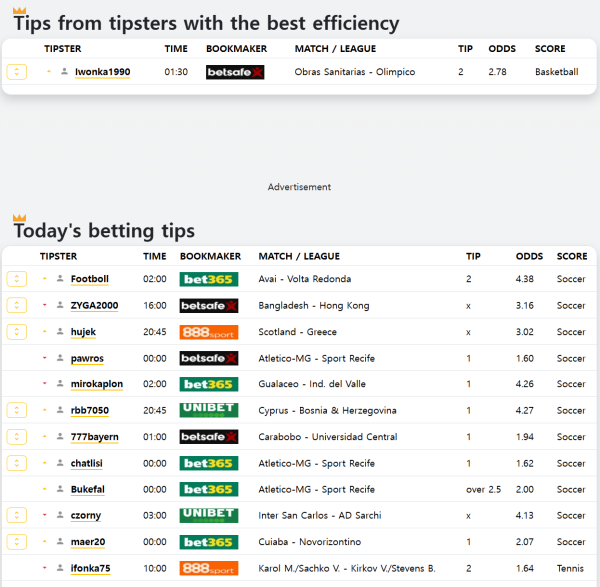Expand the maer20 tip details

point(17,542)
